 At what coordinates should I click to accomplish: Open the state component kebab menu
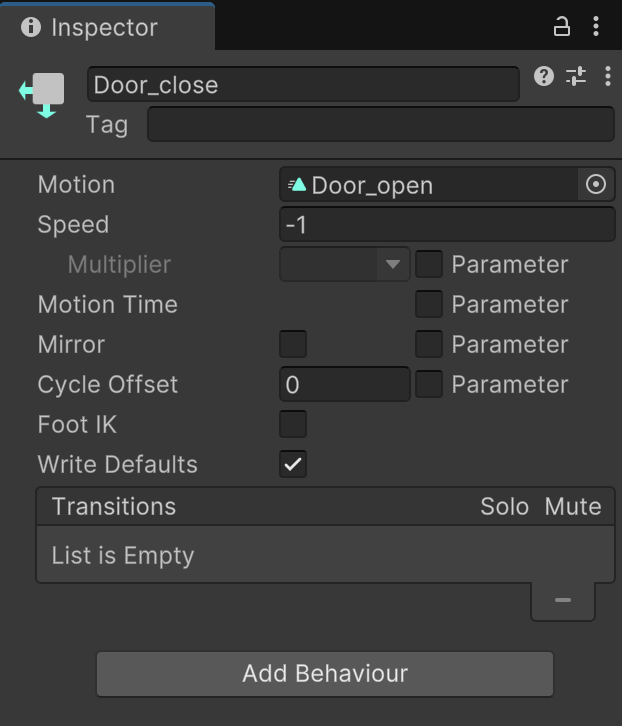pyautogui.click(x=607, y=77)
